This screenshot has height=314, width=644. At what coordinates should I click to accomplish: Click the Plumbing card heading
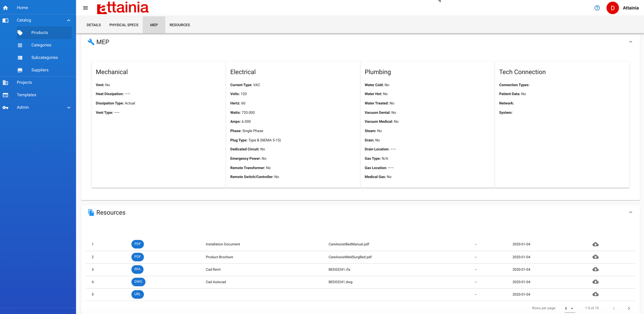point(378,72)
